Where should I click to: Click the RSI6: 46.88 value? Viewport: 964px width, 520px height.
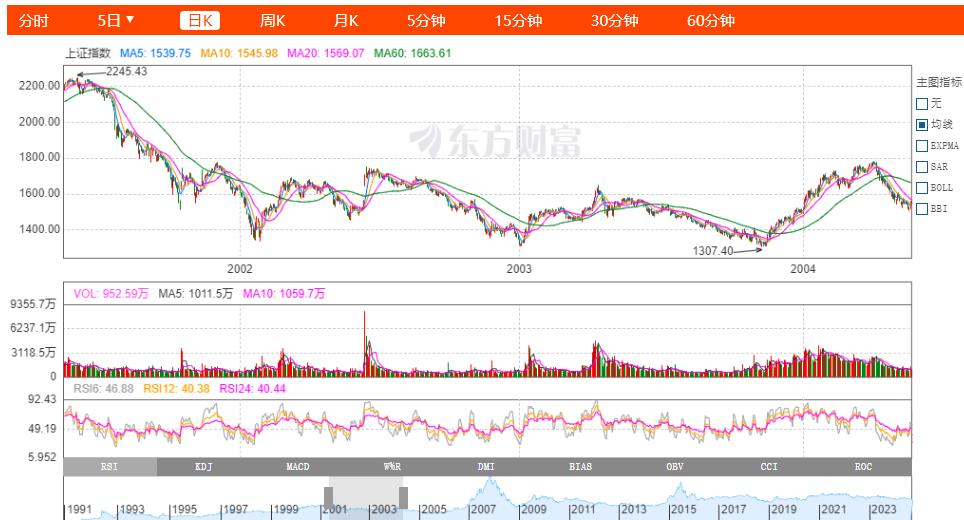[x=103, y=388]
